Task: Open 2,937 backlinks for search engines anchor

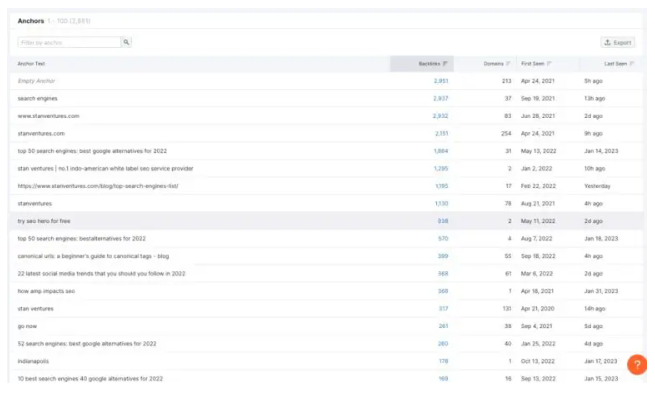Action: [440, 99]
